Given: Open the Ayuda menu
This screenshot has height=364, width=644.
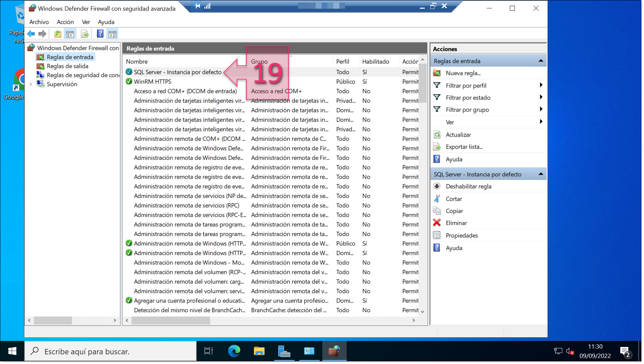Looking at the screenshot, I should click(x=106, y=22).
